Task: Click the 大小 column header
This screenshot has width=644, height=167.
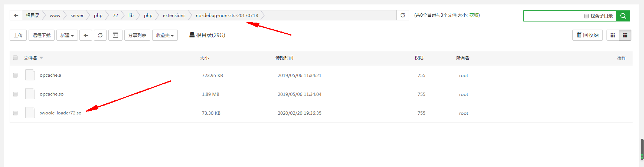Action: (x=205, y=58)
